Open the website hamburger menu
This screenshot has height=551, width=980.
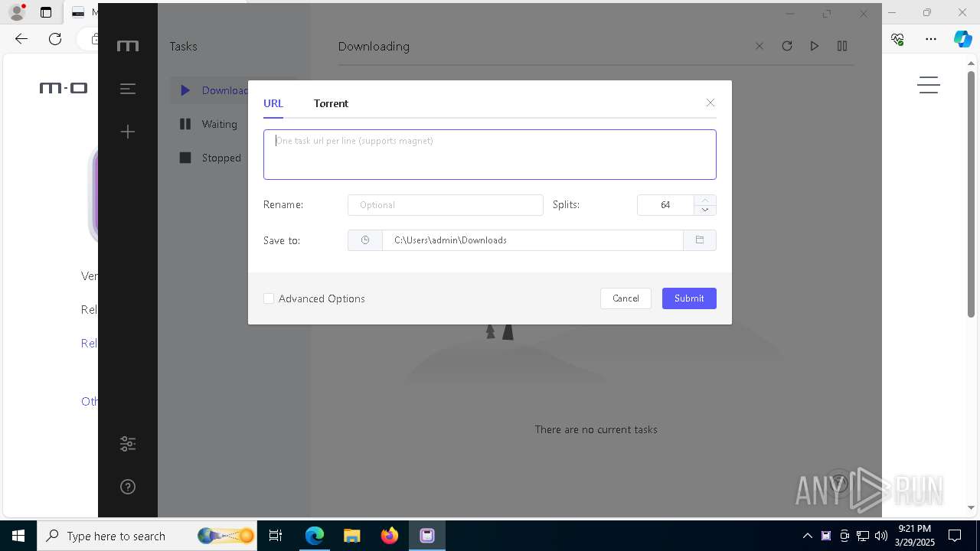[929, 85]
